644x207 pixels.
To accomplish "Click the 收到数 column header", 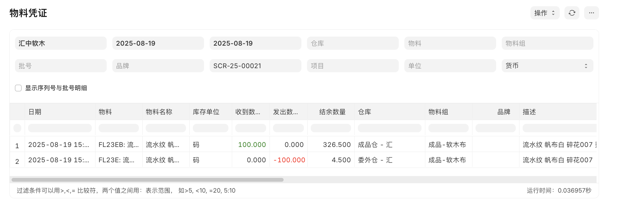I will click(248, 112).
